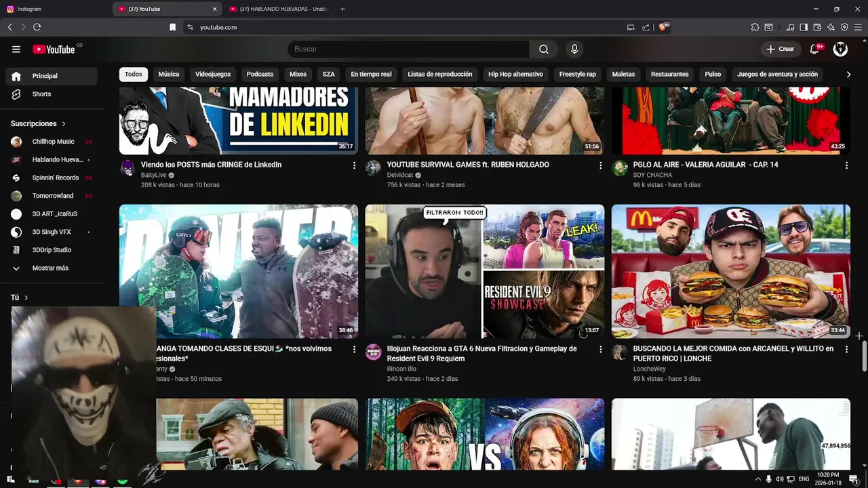Open Deividcat channel name link
This screenshot has width=868, height=488.
tap(400, 175)
